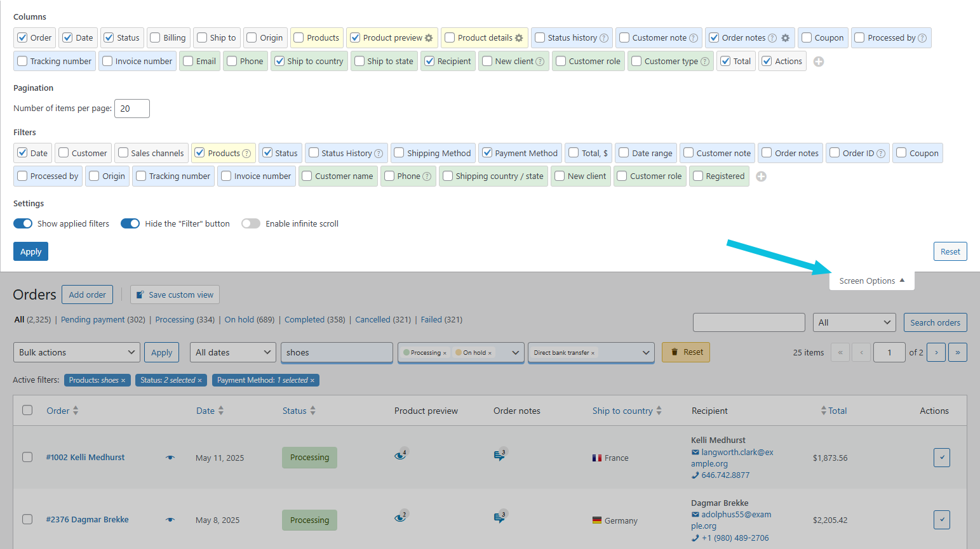Select the row checkbox for order #2376
The image size is (980, 549).
(27, 519)
